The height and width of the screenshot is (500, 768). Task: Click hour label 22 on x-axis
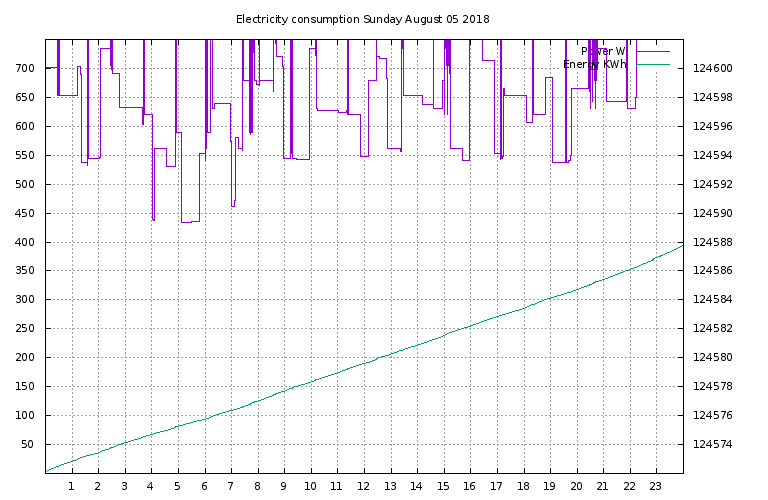coord(629,486)
